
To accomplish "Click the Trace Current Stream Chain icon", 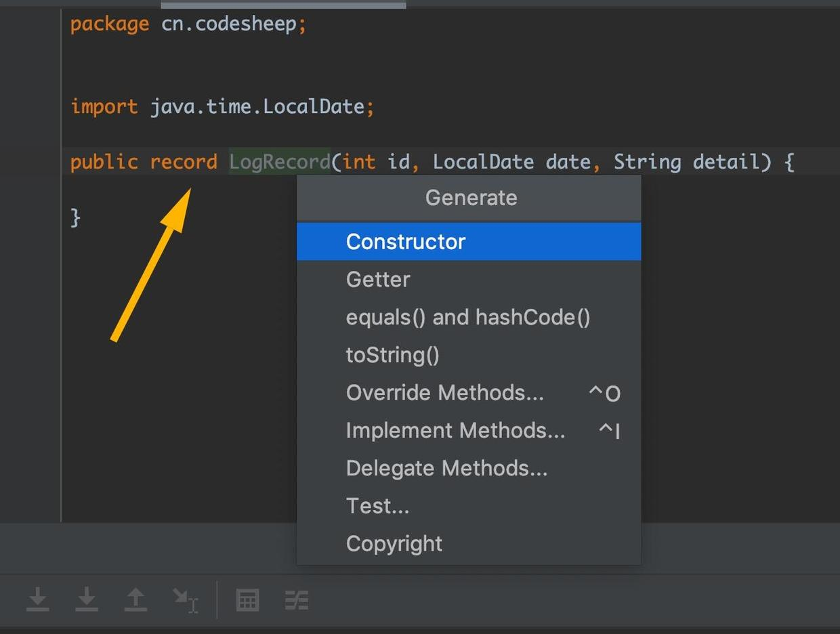I will pos(297,600).
